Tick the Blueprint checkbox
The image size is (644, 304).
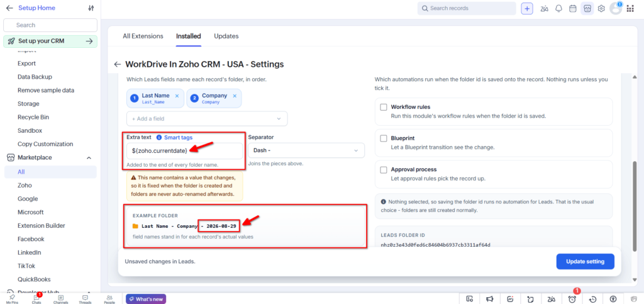coord(384,138)
